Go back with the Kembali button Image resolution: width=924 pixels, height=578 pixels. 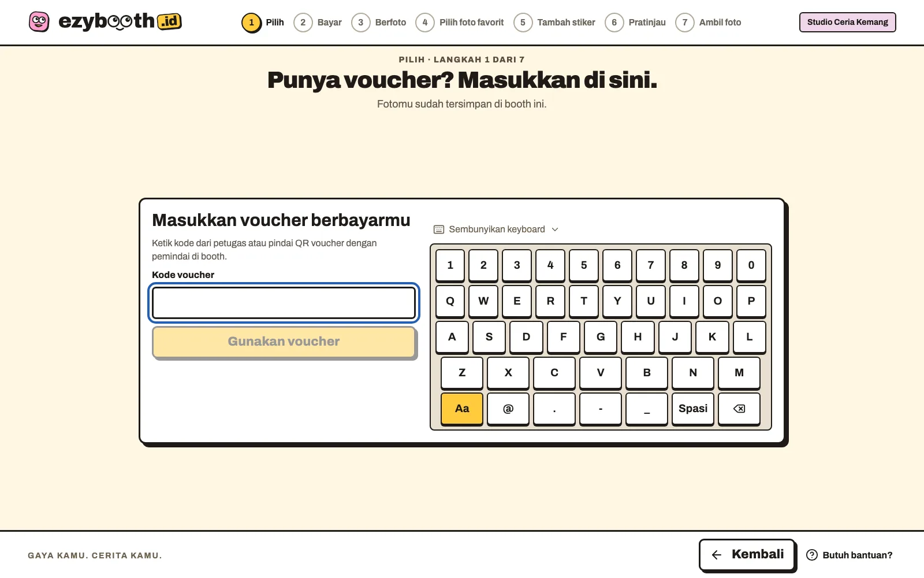[x=747, y=555]
